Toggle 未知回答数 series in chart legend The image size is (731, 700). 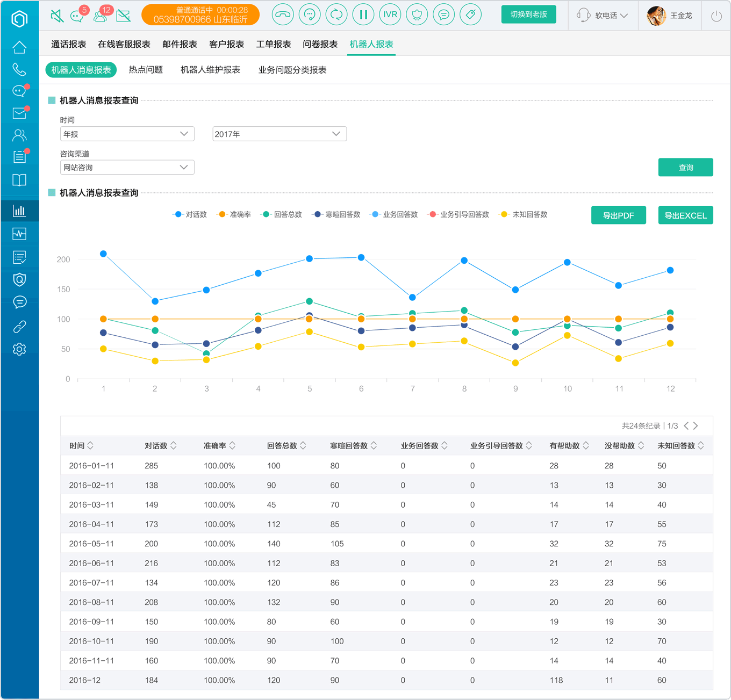523,214
